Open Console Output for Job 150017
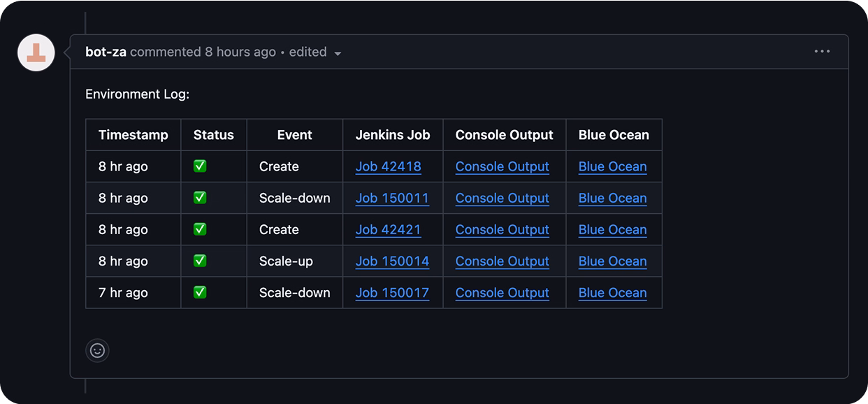 point(502,292)
